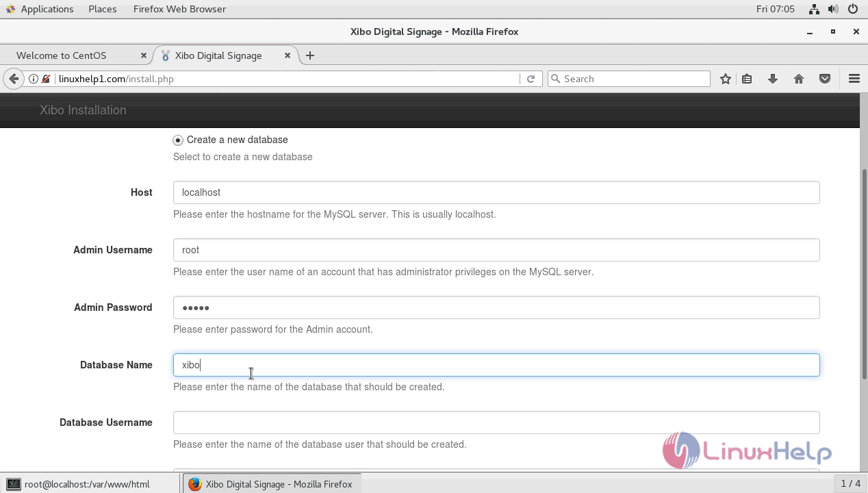The width and height of the screenshot is (868, 493).
Task: Click the Admin Username field
Action: [496, 250]
